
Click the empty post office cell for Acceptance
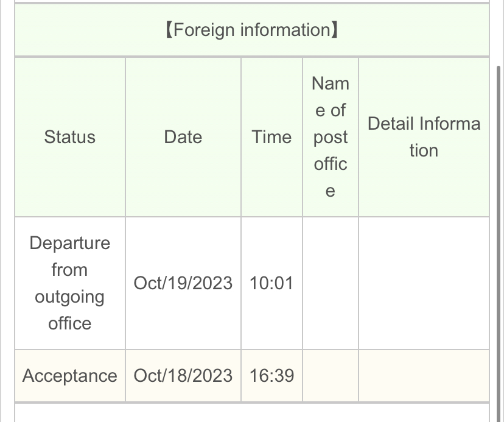coord(330,376)
